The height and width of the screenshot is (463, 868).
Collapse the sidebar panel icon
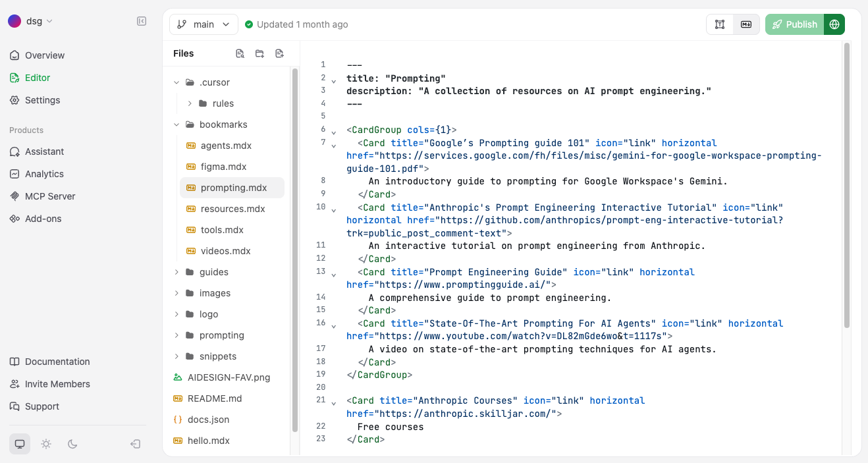[142, 21]
